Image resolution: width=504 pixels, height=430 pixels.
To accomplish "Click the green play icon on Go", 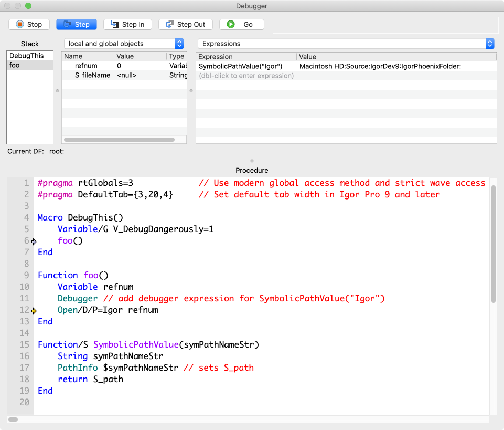I will pyautogui.click(x=231, y=24).
